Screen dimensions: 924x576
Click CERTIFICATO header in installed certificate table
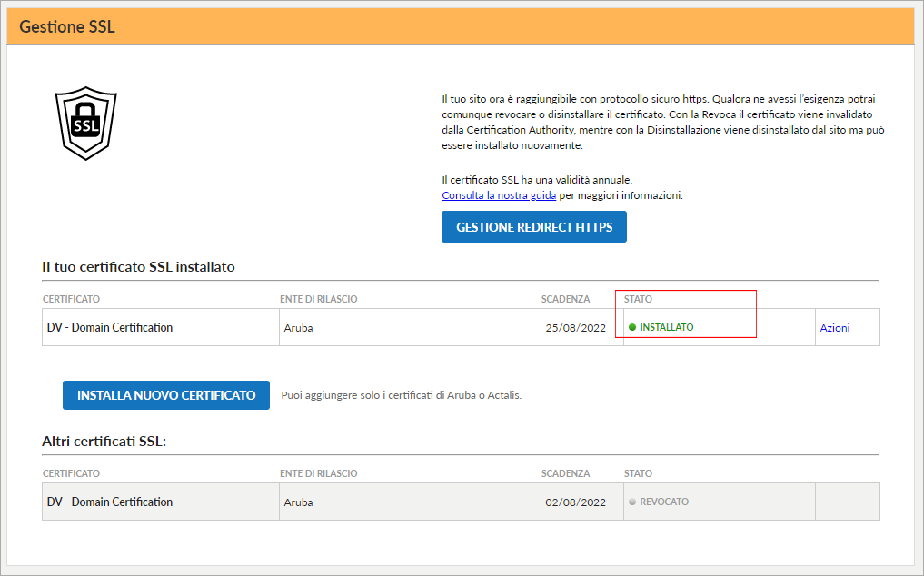(71, 299)
